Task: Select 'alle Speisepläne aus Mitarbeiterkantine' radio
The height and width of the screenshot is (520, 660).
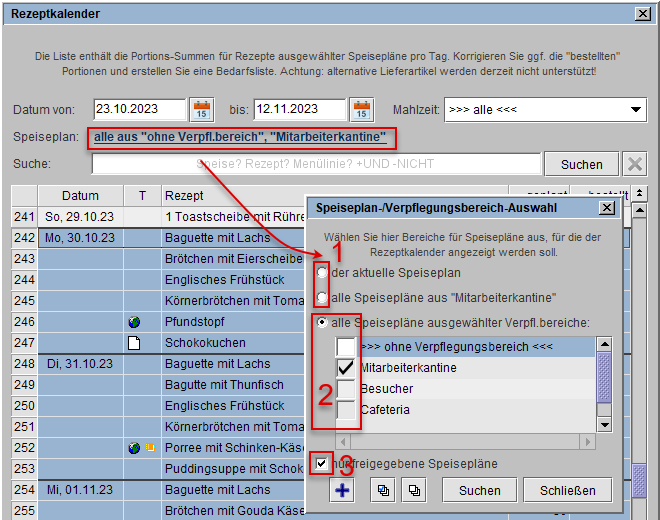Action: click(x=322, y=297)
